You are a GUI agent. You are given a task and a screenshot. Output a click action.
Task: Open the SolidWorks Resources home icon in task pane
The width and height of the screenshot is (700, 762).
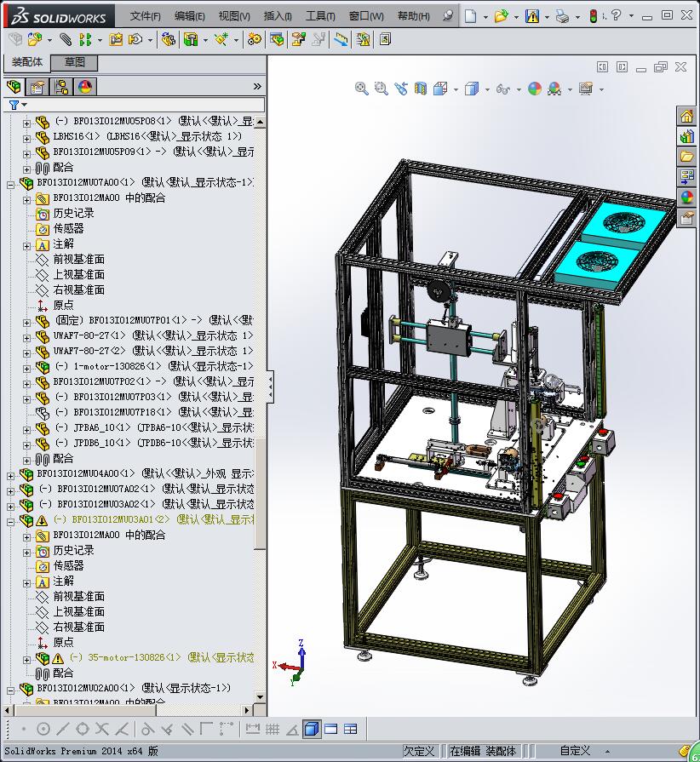(686, 116)
